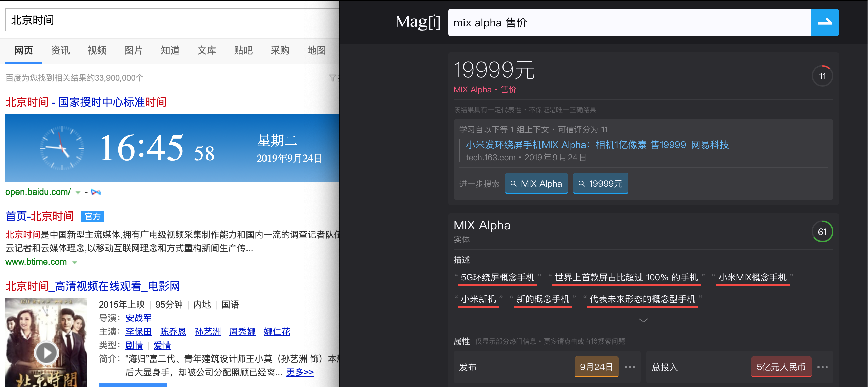The height and width of the screenshot is (387, 868).
Task: Search further for 19999元 chip
Action: point(601,184)
